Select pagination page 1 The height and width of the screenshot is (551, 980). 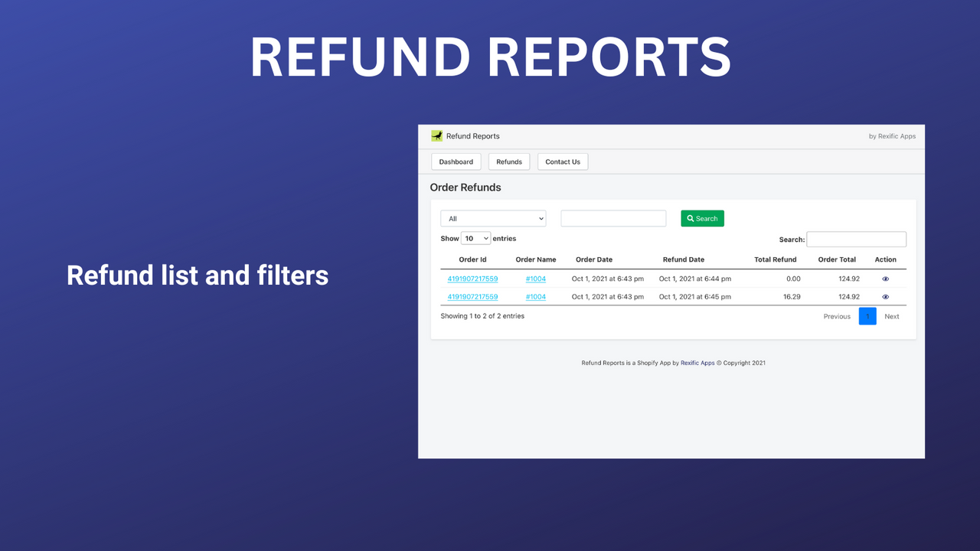point(867,315)
